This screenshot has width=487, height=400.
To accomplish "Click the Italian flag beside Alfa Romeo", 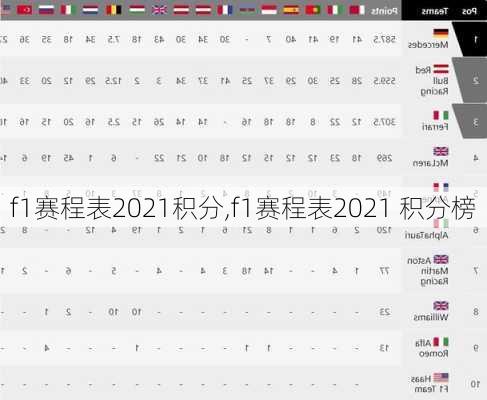I will coord(441,342).
